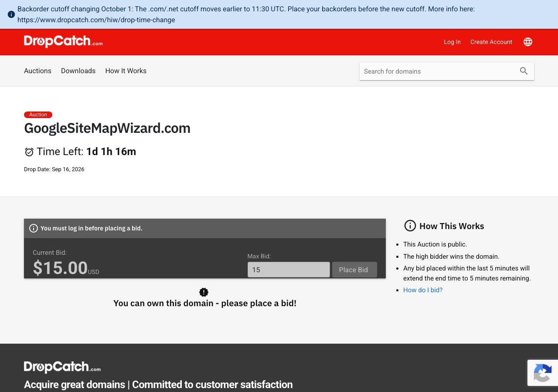The image size is (558, 392).
Task: Click the alarm clock icon beside Time Left
Action: [29, 152]
